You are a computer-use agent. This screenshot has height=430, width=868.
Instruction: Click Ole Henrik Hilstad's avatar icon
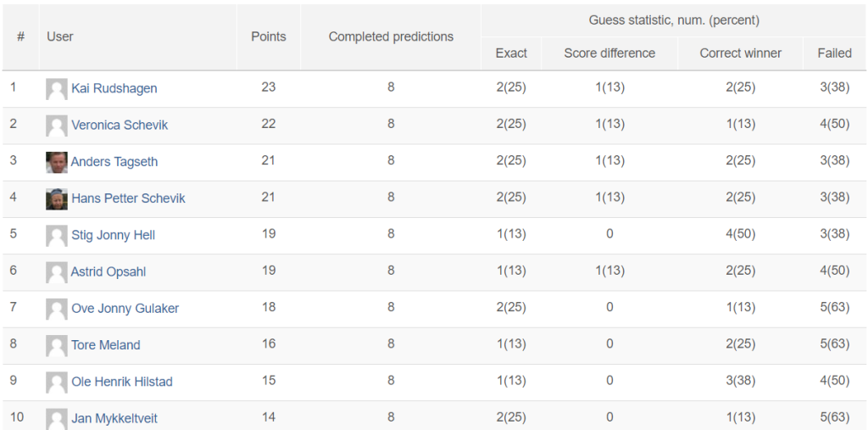point(57,382)
